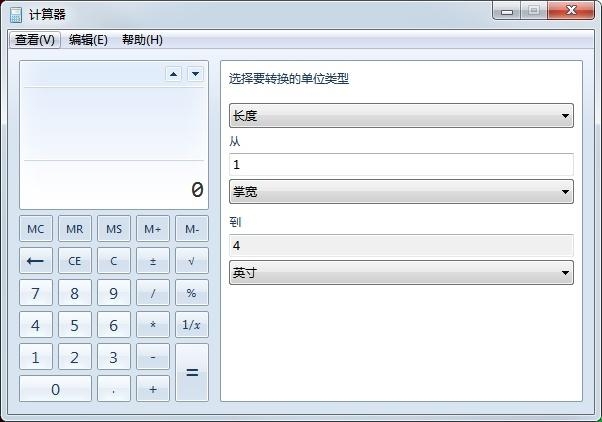Open the target unit dropdown 英寸

tap(401, 272)
